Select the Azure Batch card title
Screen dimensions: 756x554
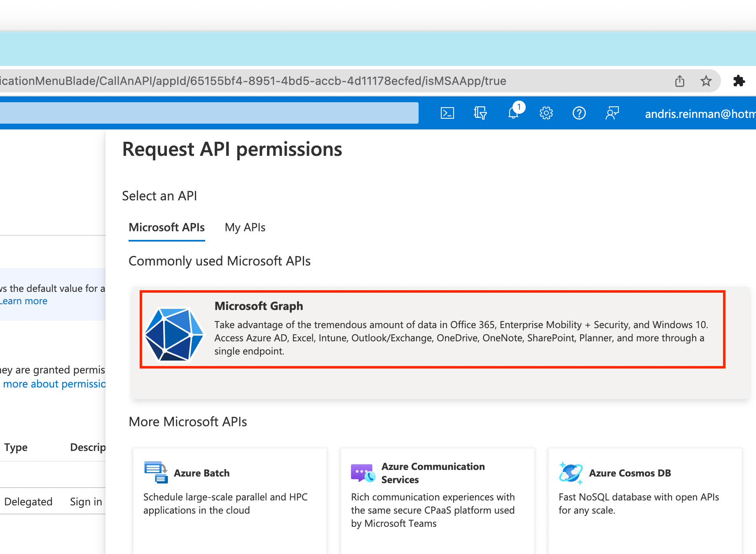pyautogui.click(x=202, y=473)
